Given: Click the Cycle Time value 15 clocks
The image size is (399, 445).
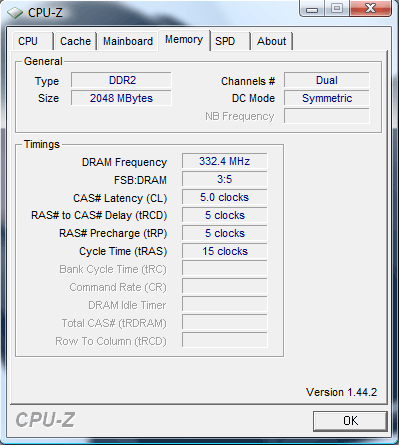Looking at the screenshot, I should (x=225, y=251).
